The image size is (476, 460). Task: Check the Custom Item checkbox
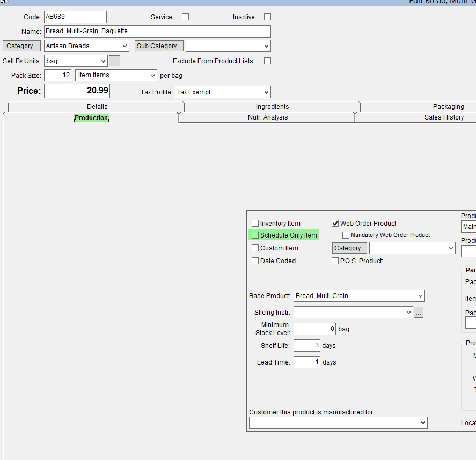click(255, 248)
